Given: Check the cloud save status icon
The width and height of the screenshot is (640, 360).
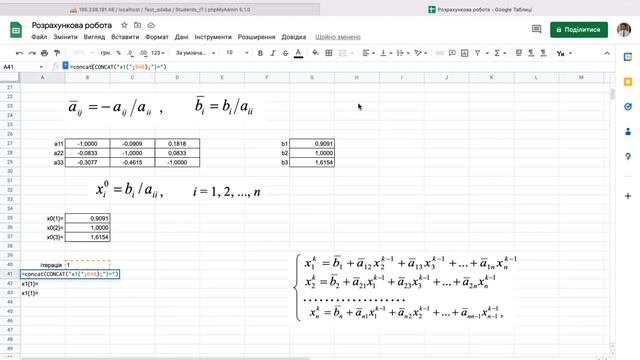Looking at the screenshot, I should [x=151, y=25].
